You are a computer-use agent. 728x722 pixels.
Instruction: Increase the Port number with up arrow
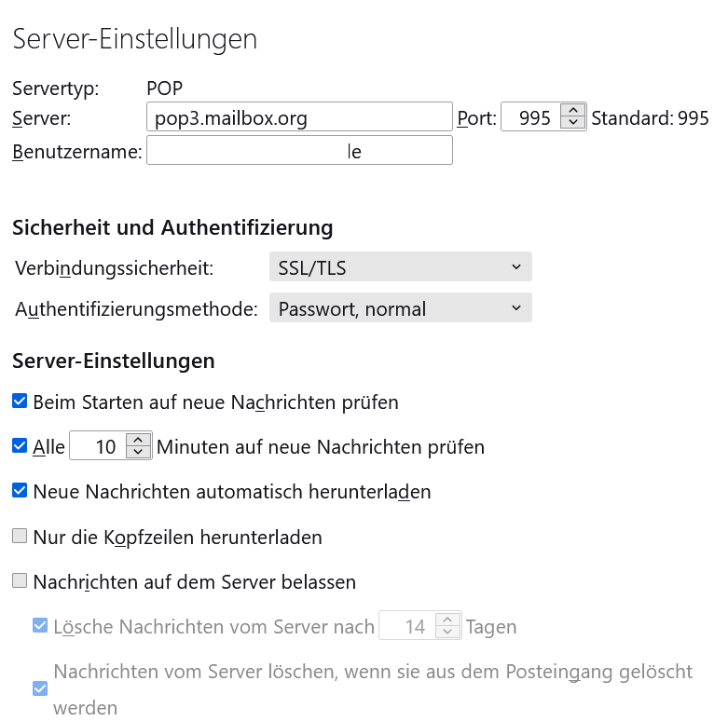(573, 111)
